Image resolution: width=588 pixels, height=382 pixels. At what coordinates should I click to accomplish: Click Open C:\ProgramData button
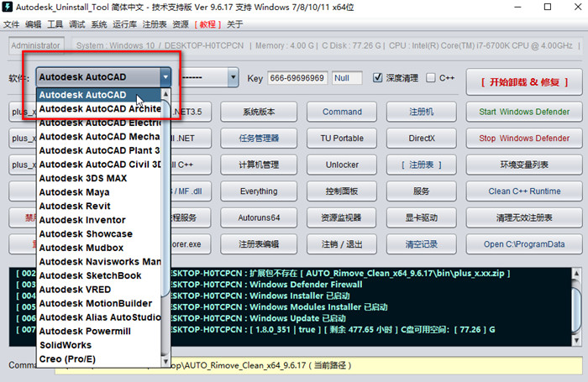tap(524, 244)
